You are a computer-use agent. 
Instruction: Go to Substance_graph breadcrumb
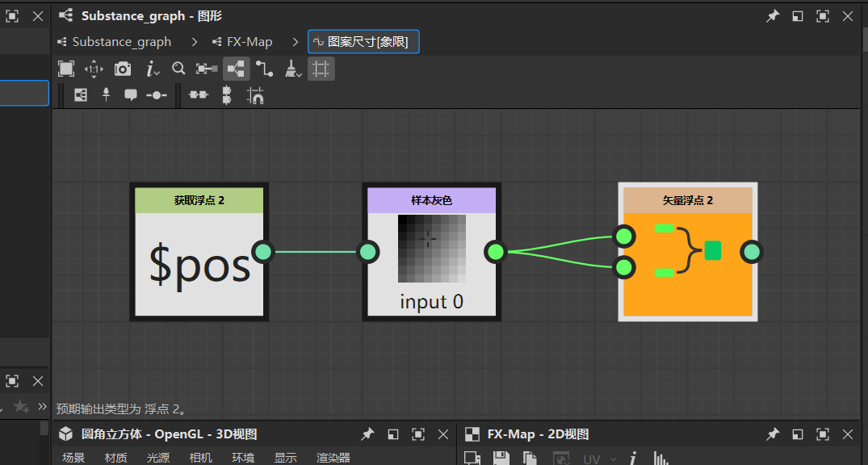pyautogui.click(x=115, y=42)
